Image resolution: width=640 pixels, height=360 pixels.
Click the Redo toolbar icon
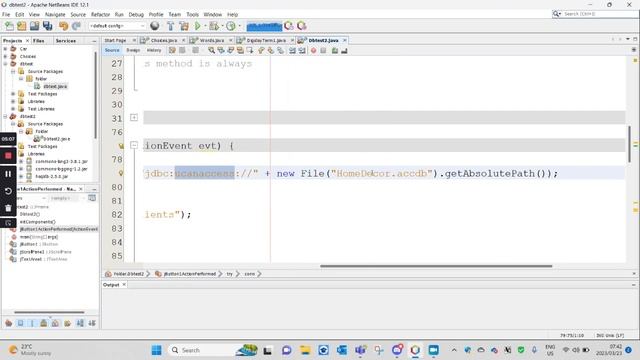coord(76,26)
